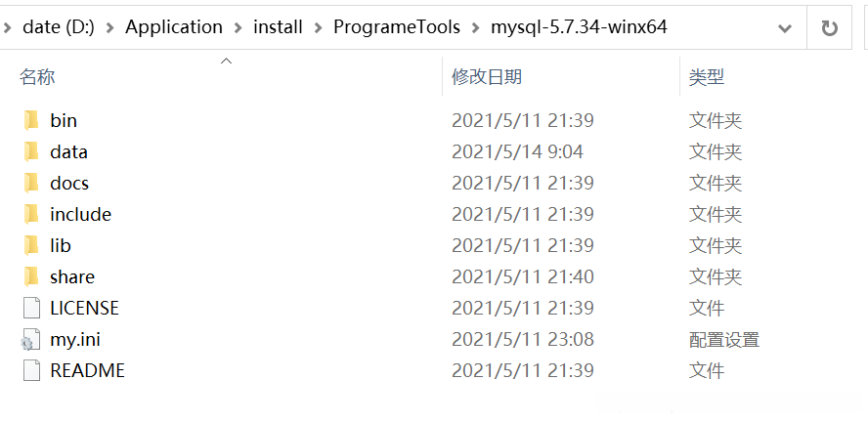Viewport: 868px width, 422px height.
Task: Go to the ProgrameTools breadcrumb folder
Action: pos(396,27)
